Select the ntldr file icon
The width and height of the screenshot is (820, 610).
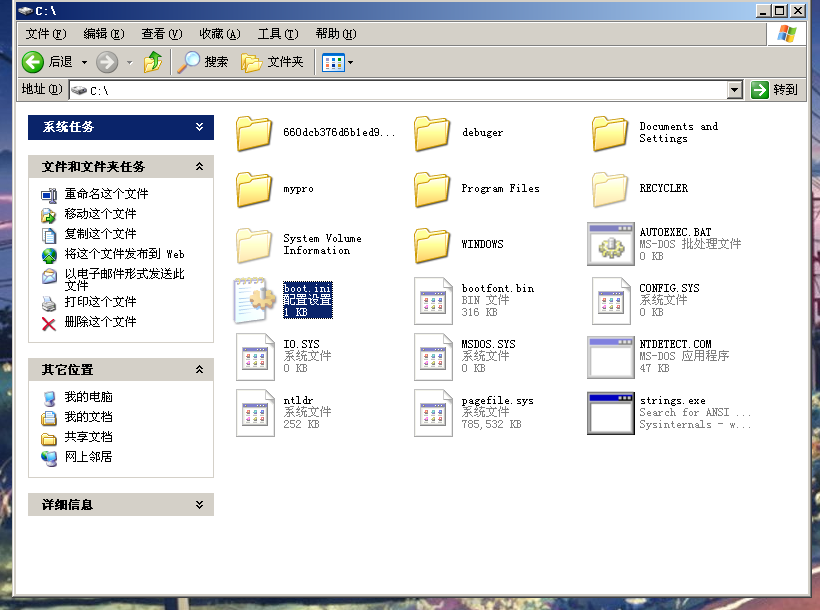255,413
